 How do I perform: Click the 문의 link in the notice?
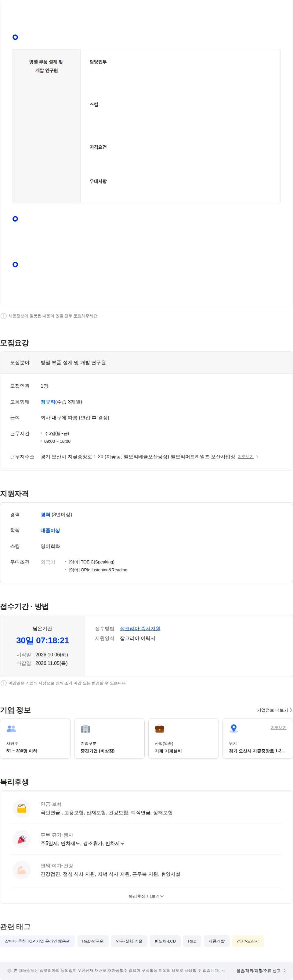pyautogui.click(x=77, y=316)
